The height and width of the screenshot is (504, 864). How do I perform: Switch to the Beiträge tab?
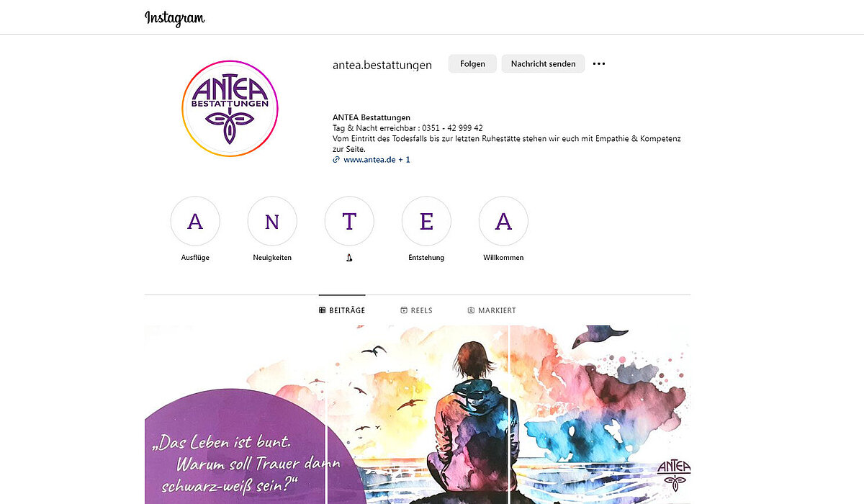pyautogui.click(x=342, y=310)
